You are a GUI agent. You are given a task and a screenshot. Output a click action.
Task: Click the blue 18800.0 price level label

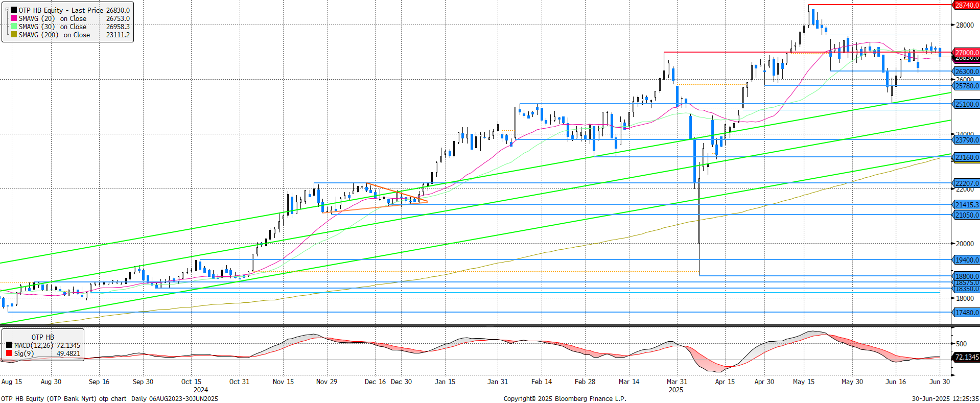point(967,276)
